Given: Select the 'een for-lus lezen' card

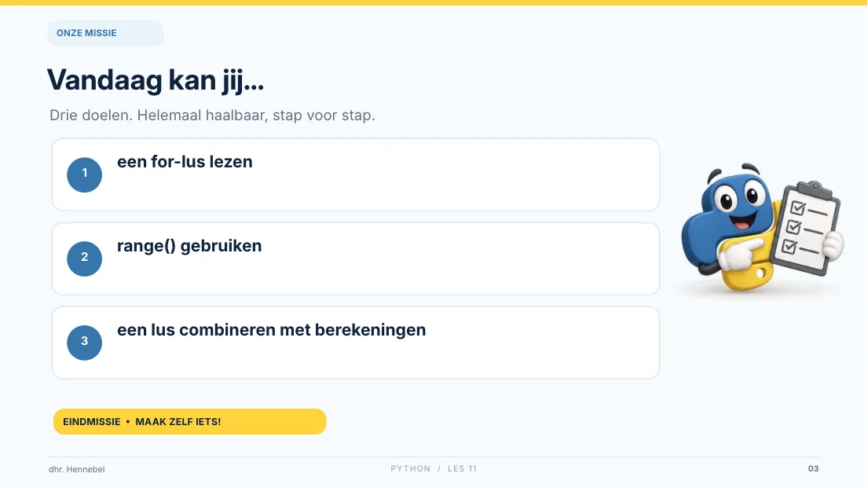Looking at the screenshot, I should (x=355, y=175).
